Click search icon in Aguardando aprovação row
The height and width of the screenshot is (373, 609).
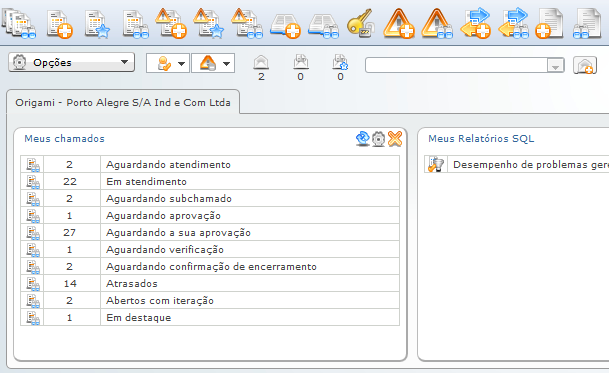pos(33,216)
